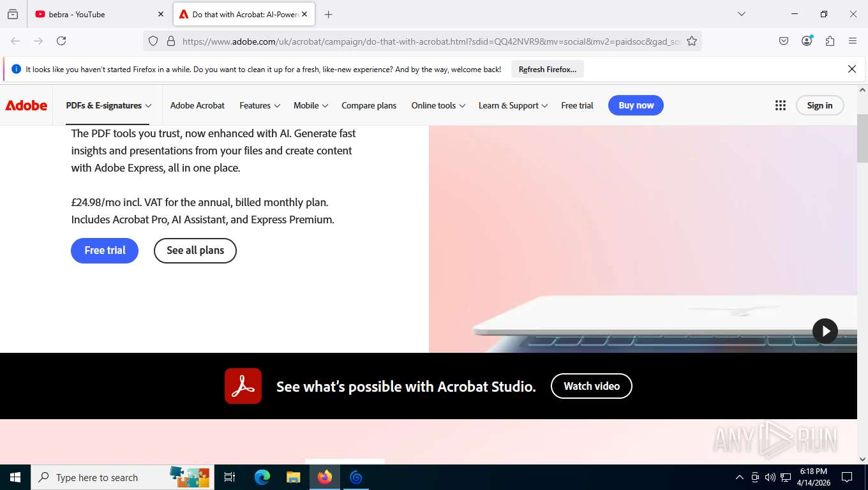868x490 pixels.
Task: Open the Firefox tab overview icon
Action: click(x=13, y=14)
